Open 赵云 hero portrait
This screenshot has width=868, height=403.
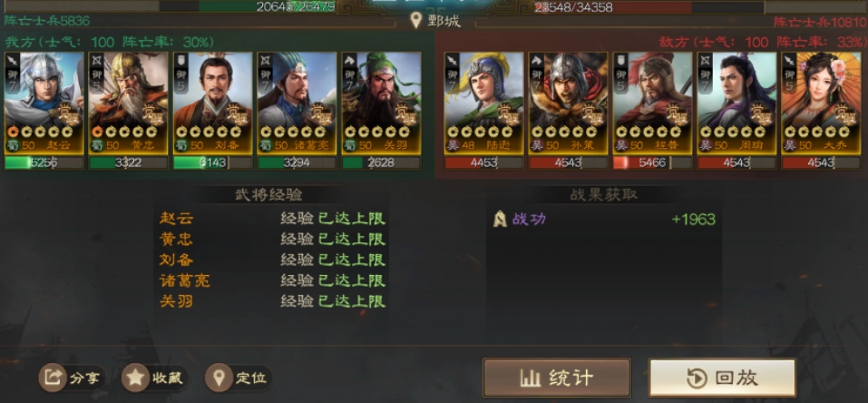point(44,103)
